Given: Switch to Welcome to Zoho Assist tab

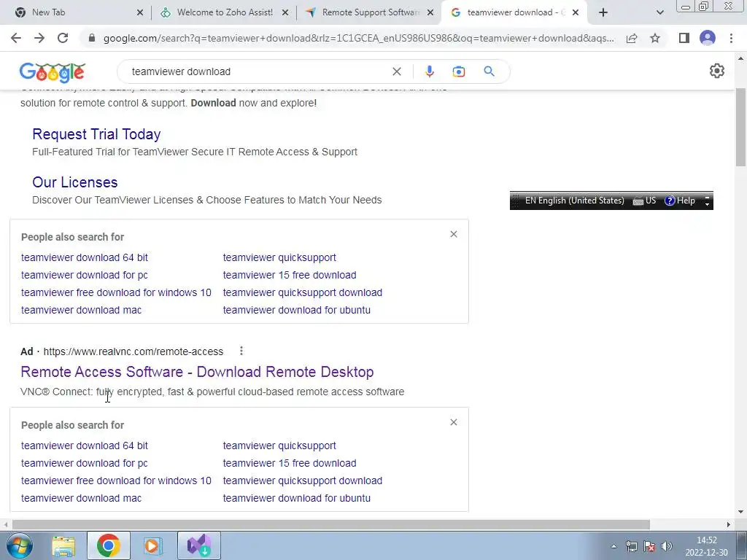Looking at the screenshot, I should (225, 12).
